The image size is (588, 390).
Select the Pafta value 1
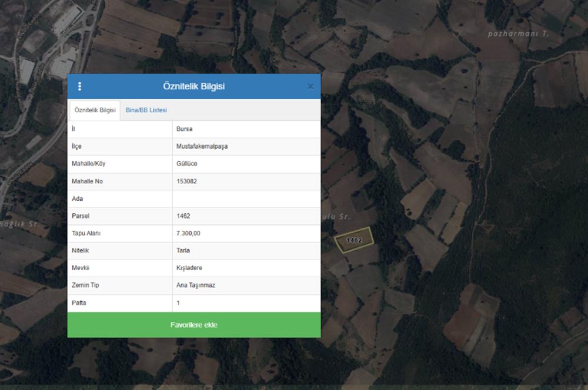click(x=178, y=302)
